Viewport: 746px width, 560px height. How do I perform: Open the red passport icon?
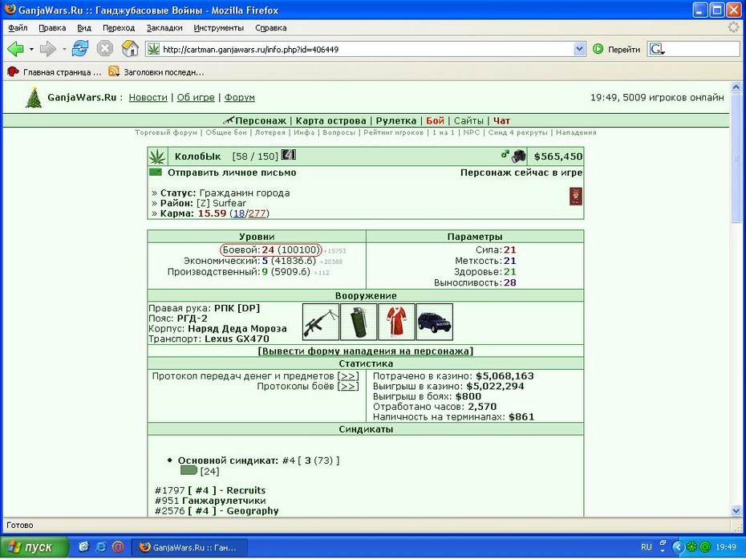pyautogui.click(x=576, y=196)
